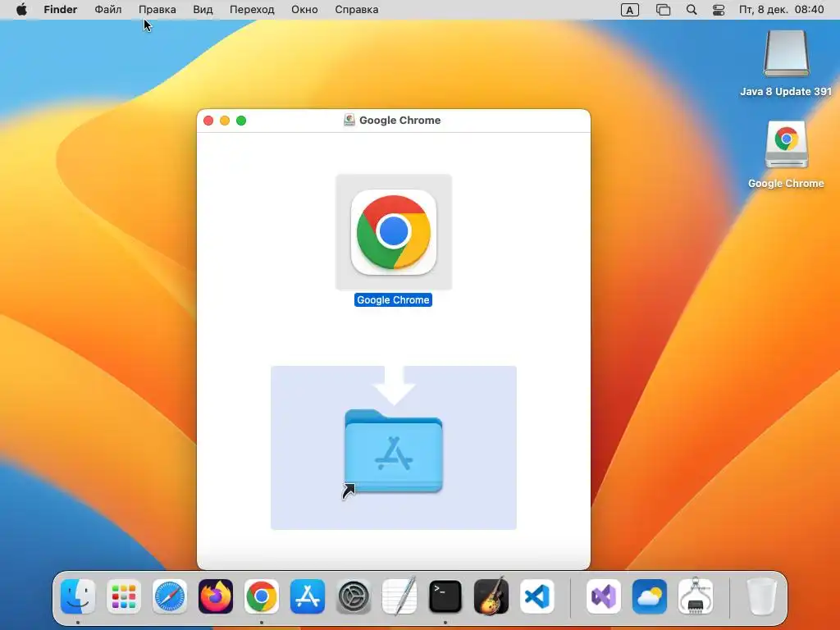Open Control Center in menu bar
The height and width of the screenshot is (630, 840).
click(719, 10)
